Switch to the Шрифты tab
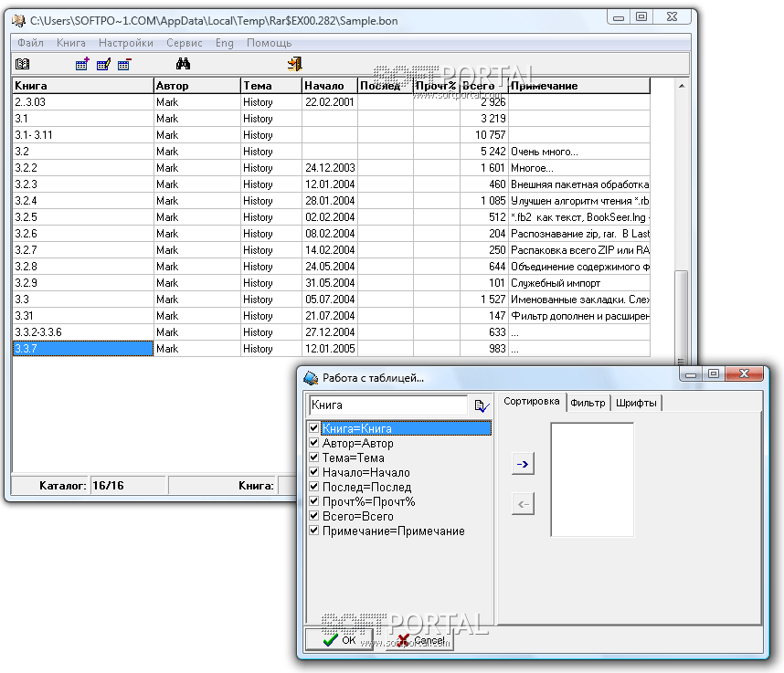784x673 pixels. point(636,403)
